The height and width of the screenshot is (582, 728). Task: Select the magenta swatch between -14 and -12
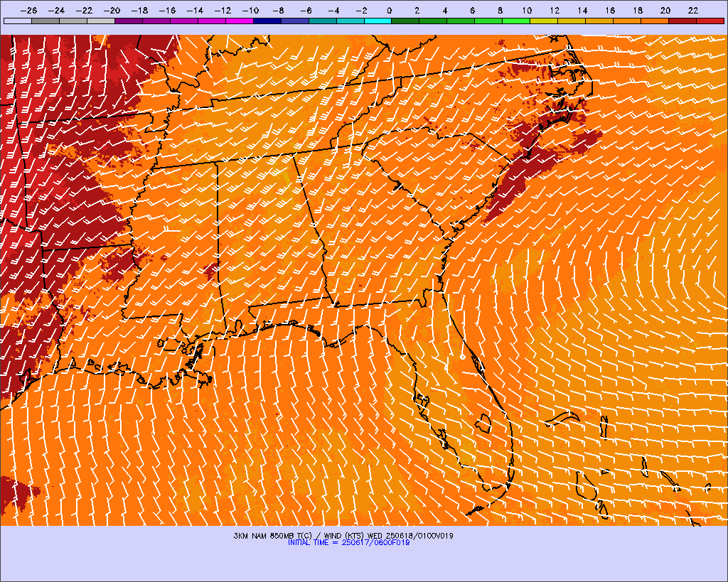coord(212,21)
